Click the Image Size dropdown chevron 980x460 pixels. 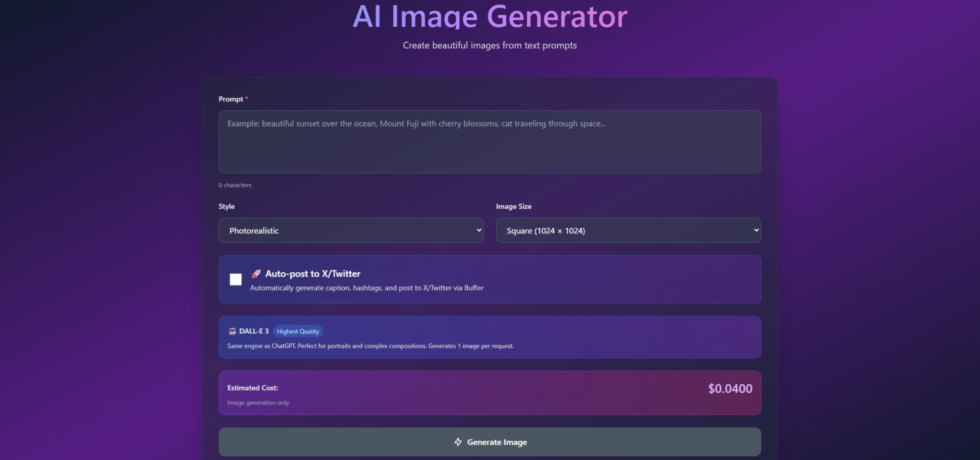coord(756,230)
